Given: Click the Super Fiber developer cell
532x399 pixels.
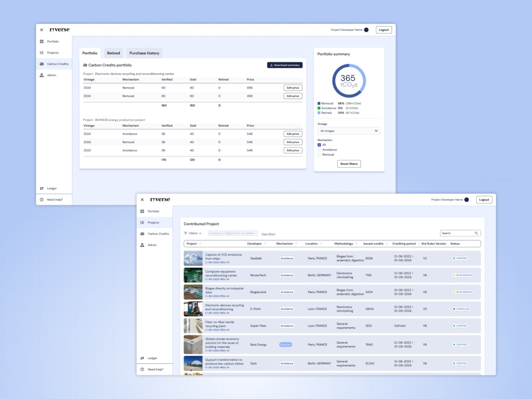Looking at the screenshot, I should click(258, 326).
